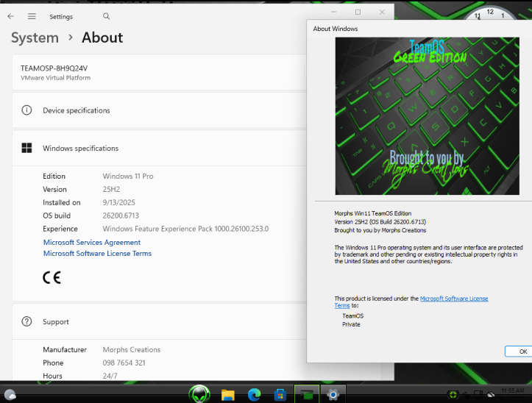Open Microsoft Store from the taskbar
The height and width of the screenshot is (403, 532).
click(x=280, y=395)
